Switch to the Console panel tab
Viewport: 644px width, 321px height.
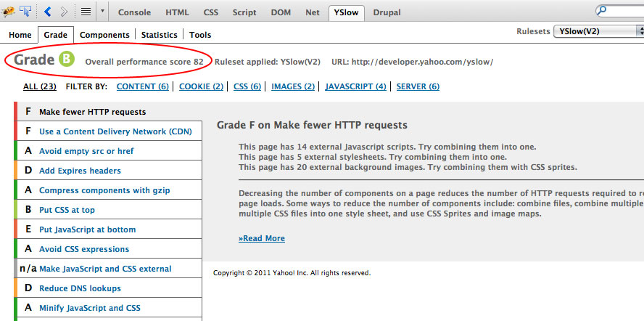point(135,12)
